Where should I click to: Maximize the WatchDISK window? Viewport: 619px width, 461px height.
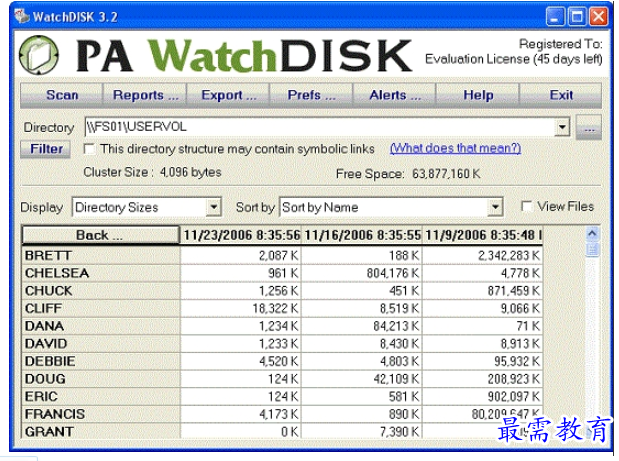577,17
